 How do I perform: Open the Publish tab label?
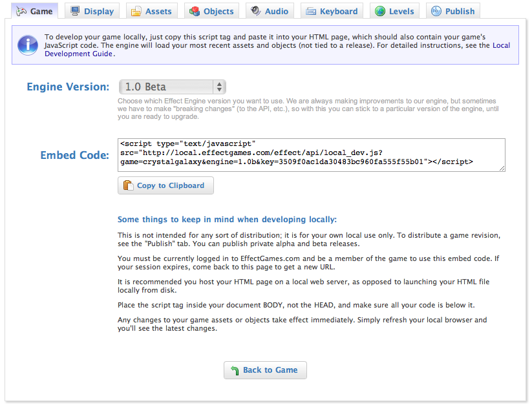click(460, 11)
